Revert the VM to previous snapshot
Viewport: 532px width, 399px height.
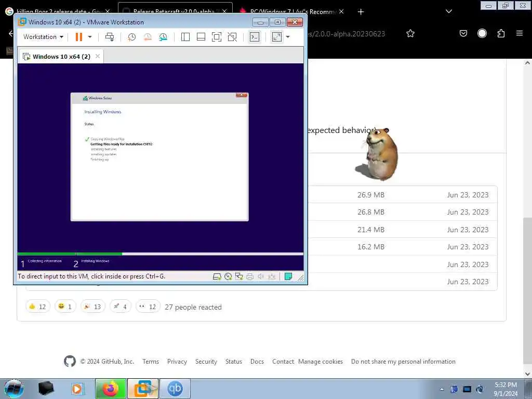[x=148, y=37]
